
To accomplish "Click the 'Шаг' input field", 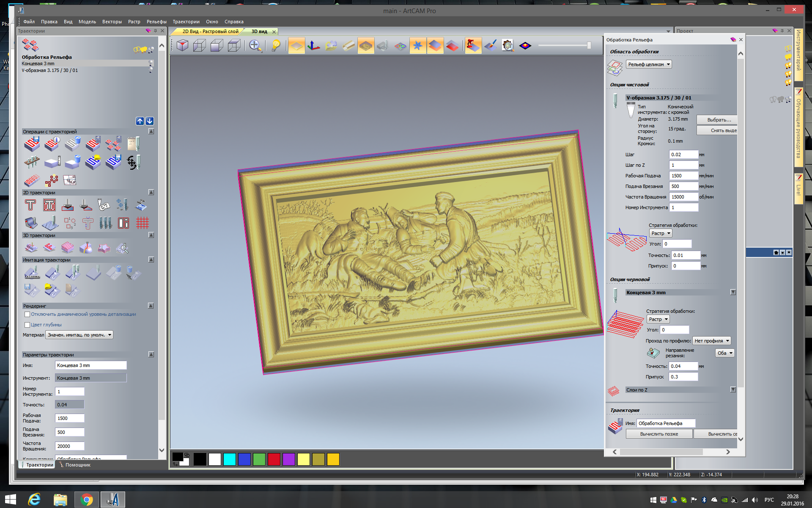I will pos(683,155).
